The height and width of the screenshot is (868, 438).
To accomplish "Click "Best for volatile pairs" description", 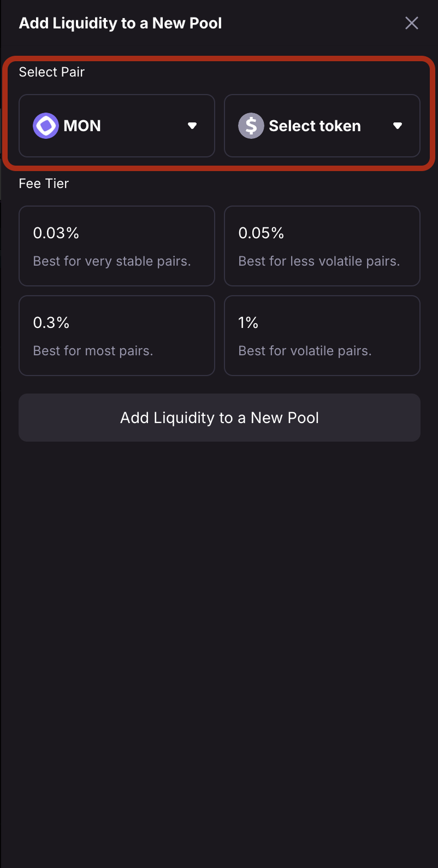I will pos(305,351).
